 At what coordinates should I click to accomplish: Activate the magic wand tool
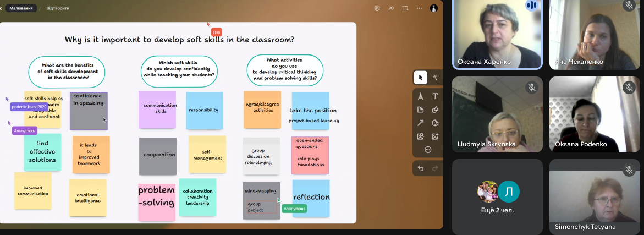pos(435,78)
